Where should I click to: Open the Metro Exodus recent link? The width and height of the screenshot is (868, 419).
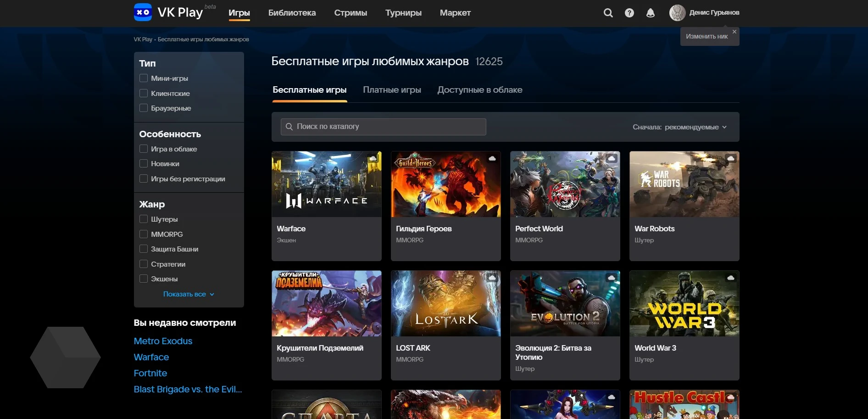(x=163, y=341)
